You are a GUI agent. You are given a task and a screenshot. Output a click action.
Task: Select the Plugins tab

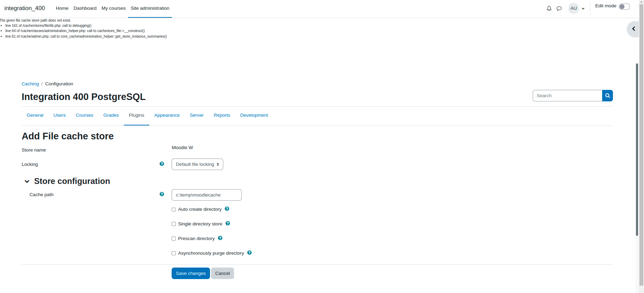tap(136, 115)
